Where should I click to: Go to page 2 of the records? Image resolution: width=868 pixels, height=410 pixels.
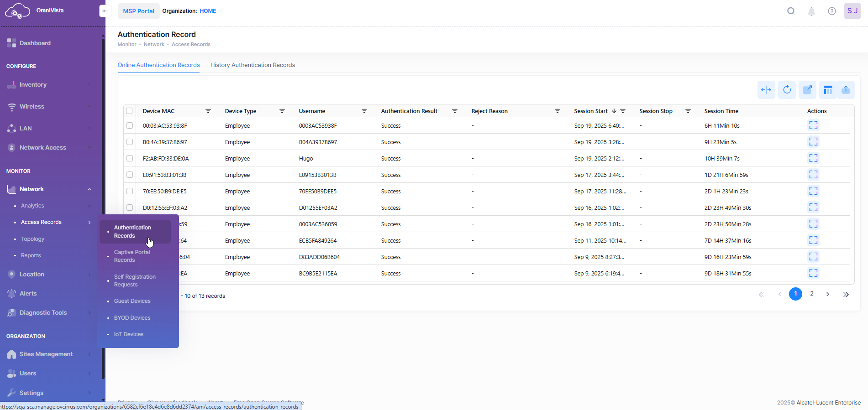click(811, 294)
